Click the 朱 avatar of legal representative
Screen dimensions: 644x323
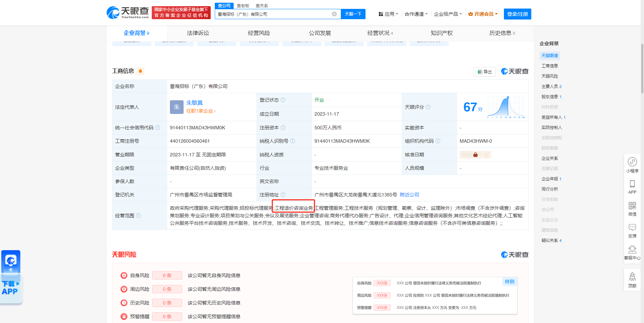pos(177,107)
